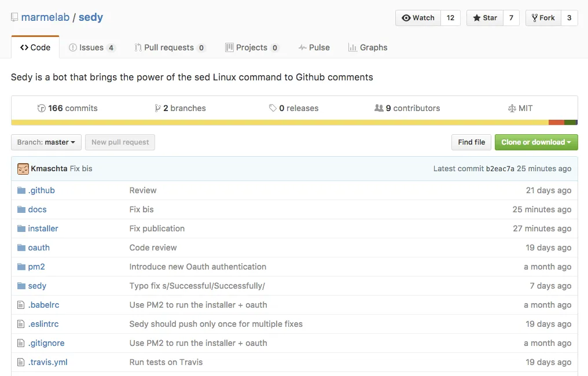Click the file icon next to .babelrc
This screenshot has height=376, width=588.
[21, 305]
